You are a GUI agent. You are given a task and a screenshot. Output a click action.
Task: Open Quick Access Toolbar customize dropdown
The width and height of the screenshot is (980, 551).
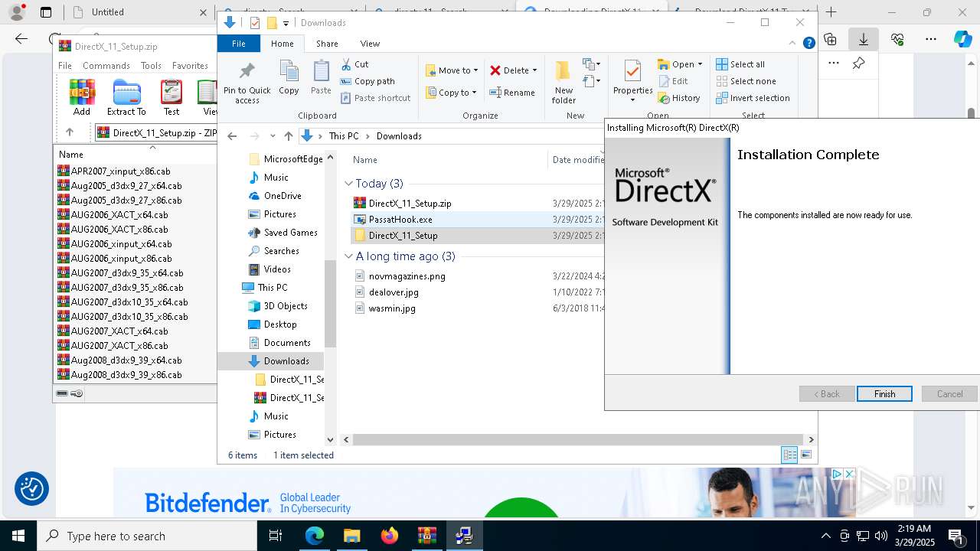click(x=286, y=23)
